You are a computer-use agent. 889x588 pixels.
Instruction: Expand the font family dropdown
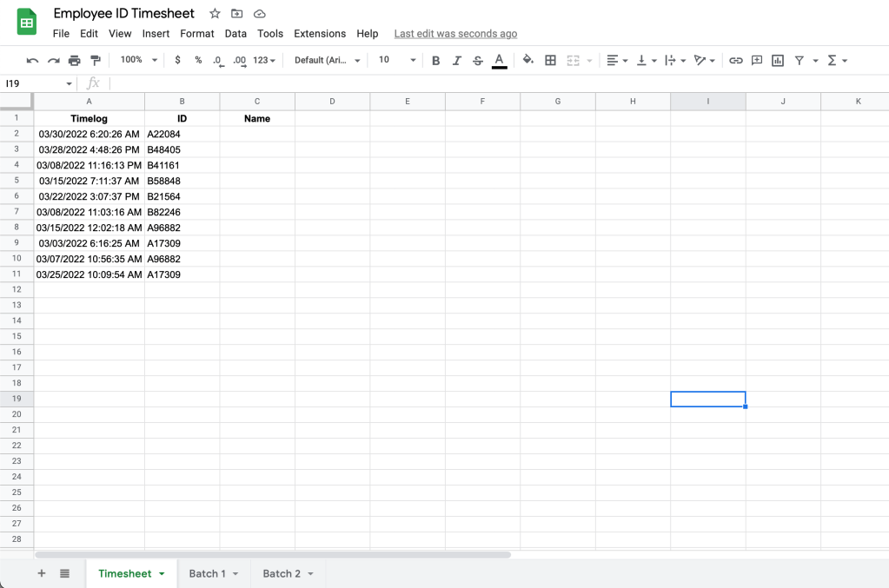point(327,60)
